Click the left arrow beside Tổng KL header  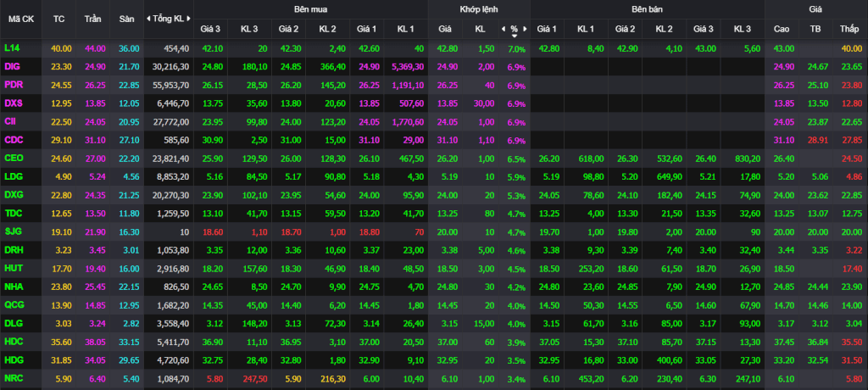click(148, 19)
